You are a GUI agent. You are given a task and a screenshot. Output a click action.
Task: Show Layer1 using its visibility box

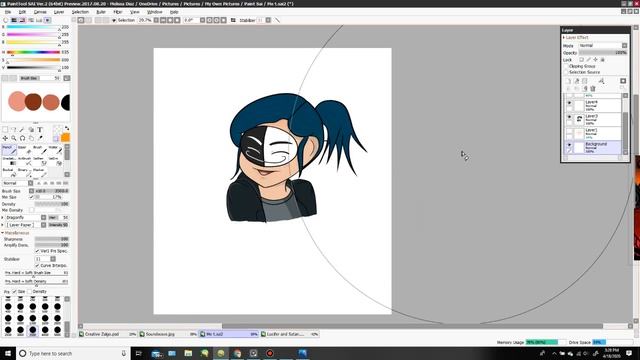point(569,131)
